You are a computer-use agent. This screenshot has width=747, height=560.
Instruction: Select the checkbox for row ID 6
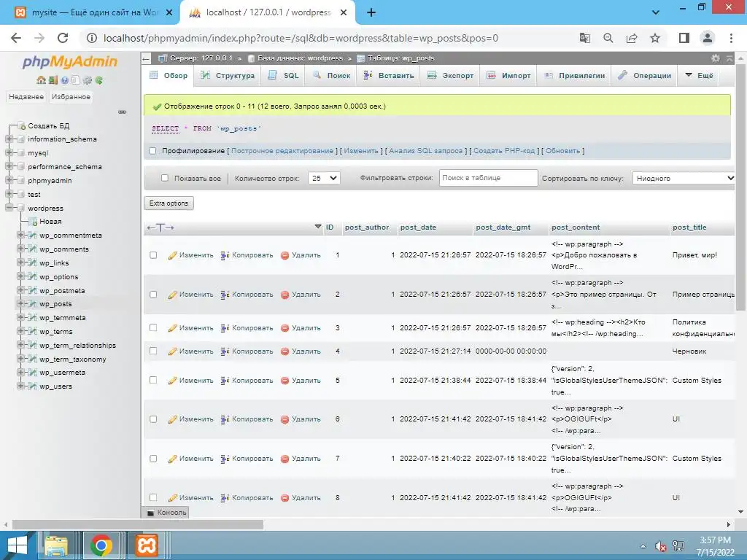pyautogui.click(x=153, y=419)
